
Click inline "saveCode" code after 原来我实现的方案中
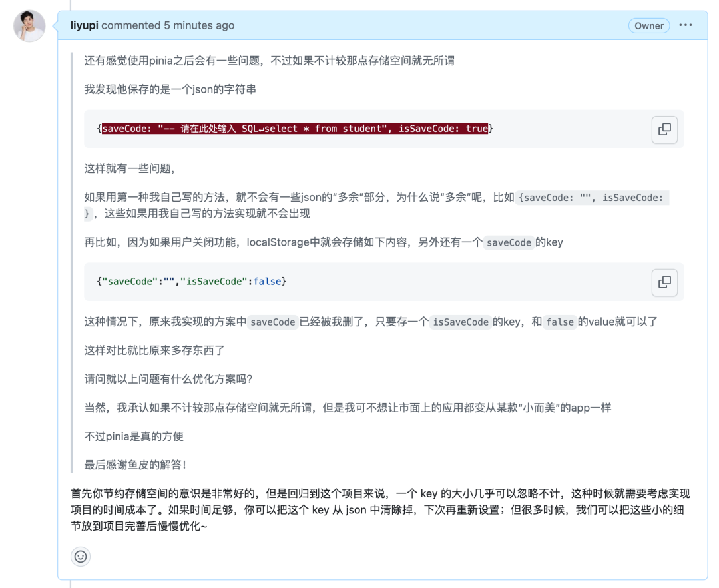pos(272,322)
